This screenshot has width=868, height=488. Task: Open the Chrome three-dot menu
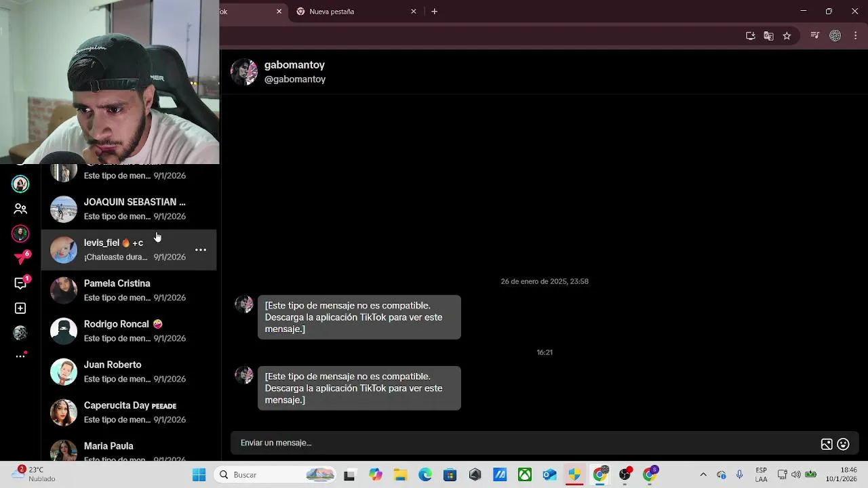click(x=854, y=36)
